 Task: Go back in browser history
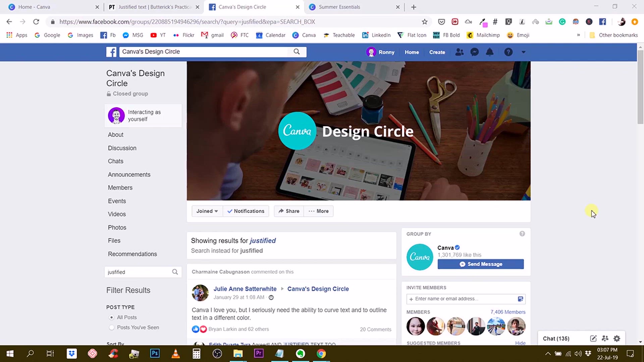9,22
